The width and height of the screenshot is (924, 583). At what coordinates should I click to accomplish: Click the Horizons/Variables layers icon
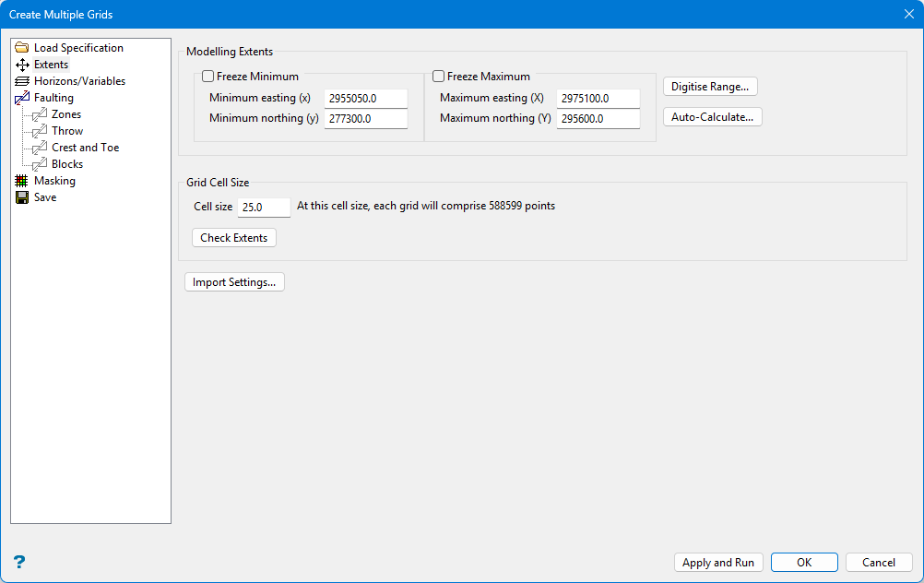[x=22, y=81]
